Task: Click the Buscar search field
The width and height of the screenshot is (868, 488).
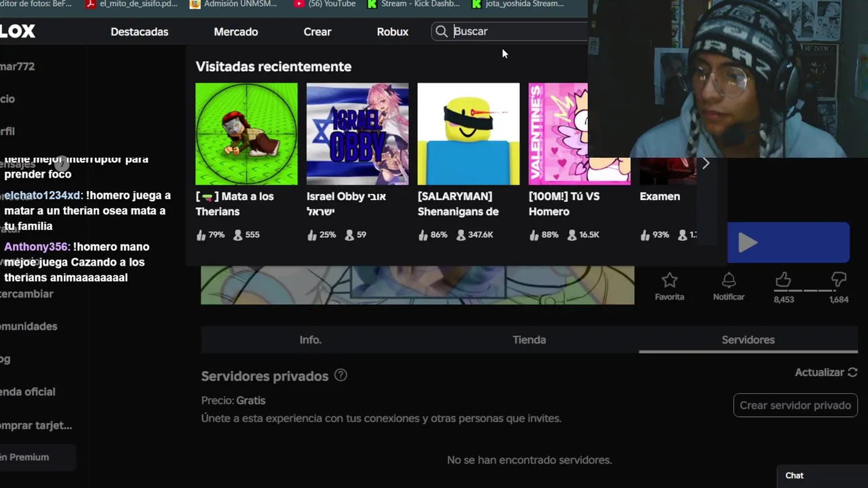Action: click(510, 31)
